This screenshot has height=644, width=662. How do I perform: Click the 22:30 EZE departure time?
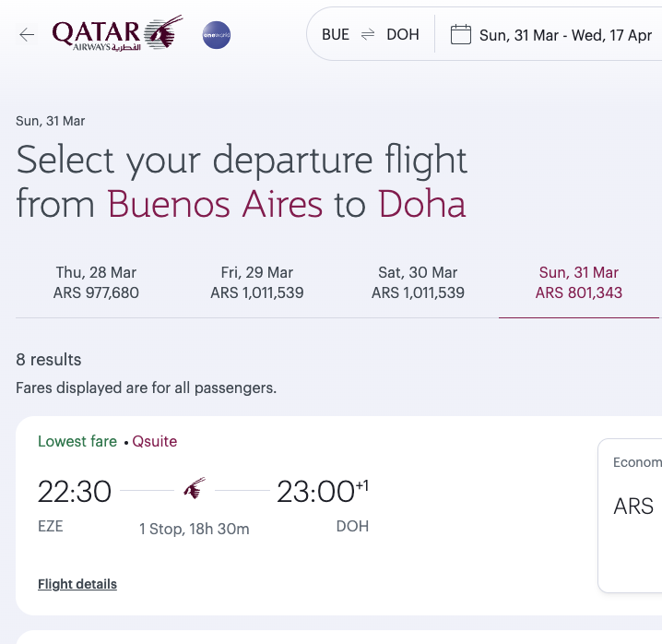[75, 492]
